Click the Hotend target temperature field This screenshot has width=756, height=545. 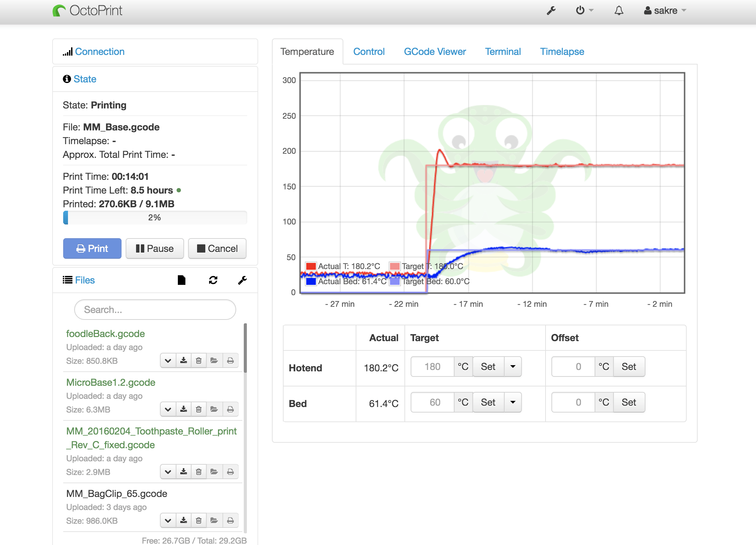(432, 367)
